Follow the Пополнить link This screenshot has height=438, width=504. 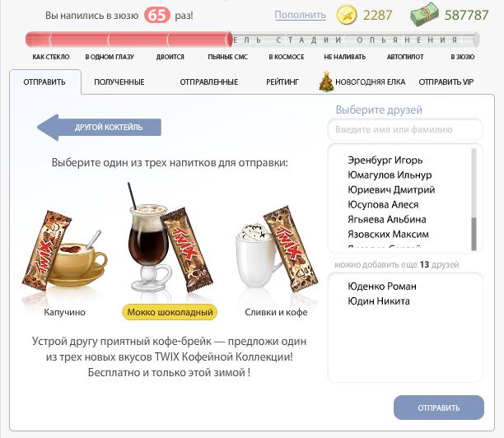[301, 15]
